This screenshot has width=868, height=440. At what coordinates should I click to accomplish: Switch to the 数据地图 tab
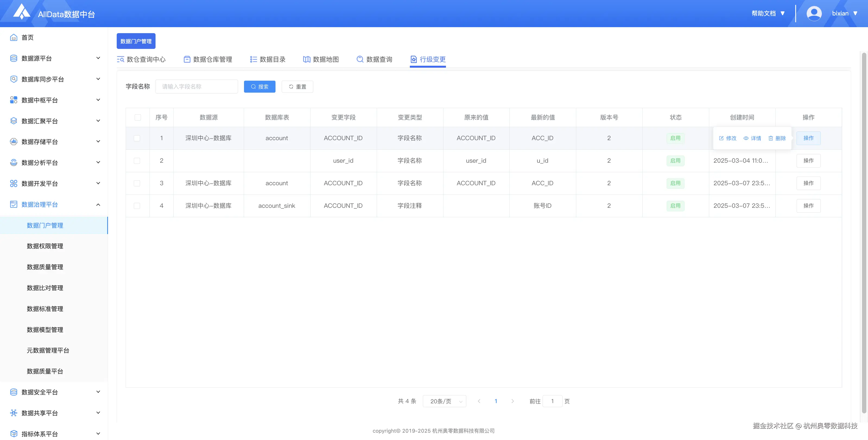click(321, 59)
